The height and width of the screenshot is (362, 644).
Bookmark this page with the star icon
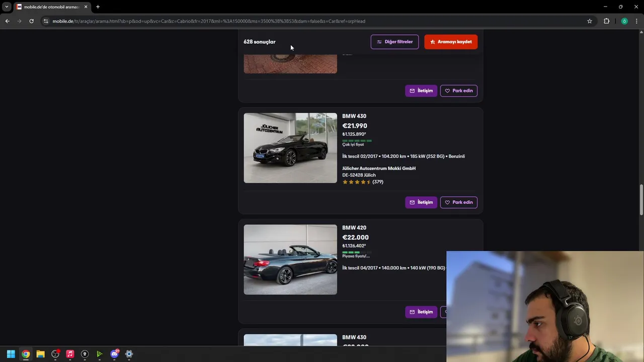pos(590,21)
